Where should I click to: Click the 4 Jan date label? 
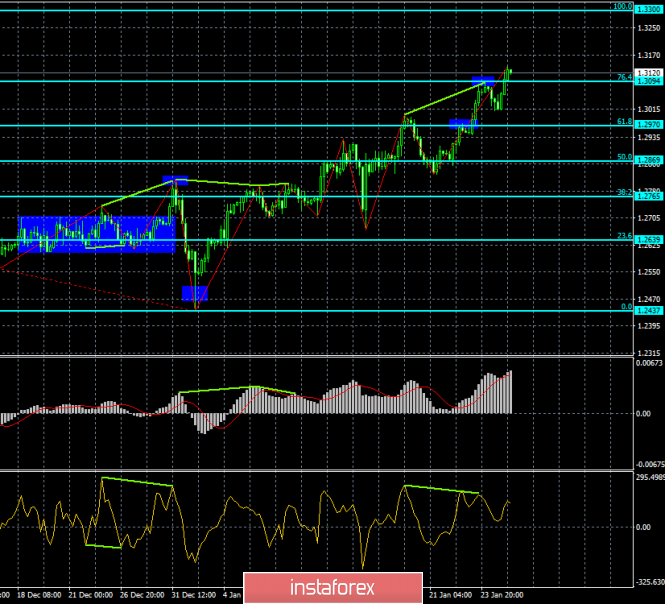click(232, 595)
